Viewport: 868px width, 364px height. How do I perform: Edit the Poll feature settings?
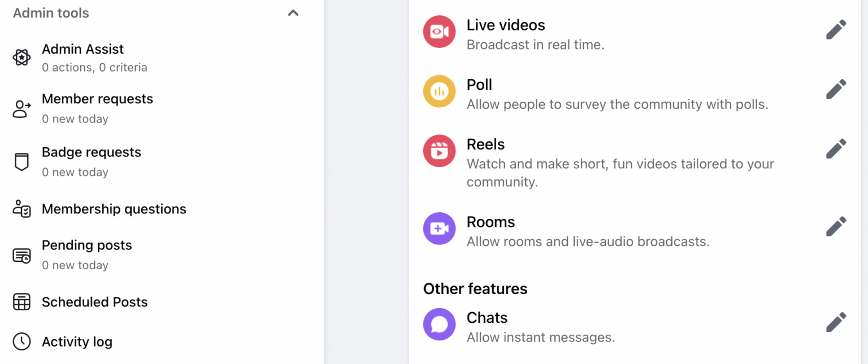pyautogui.click(x=836, y=88)
